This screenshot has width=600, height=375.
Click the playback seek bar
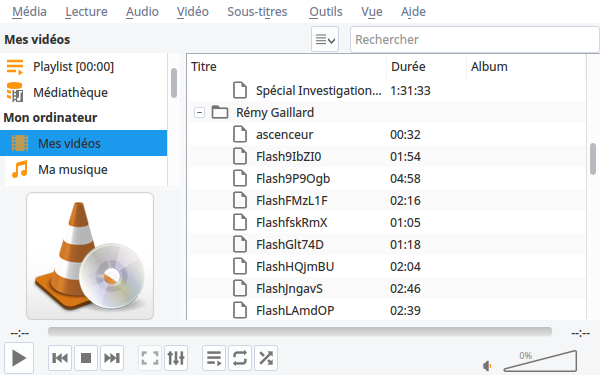tap(300, 332)
